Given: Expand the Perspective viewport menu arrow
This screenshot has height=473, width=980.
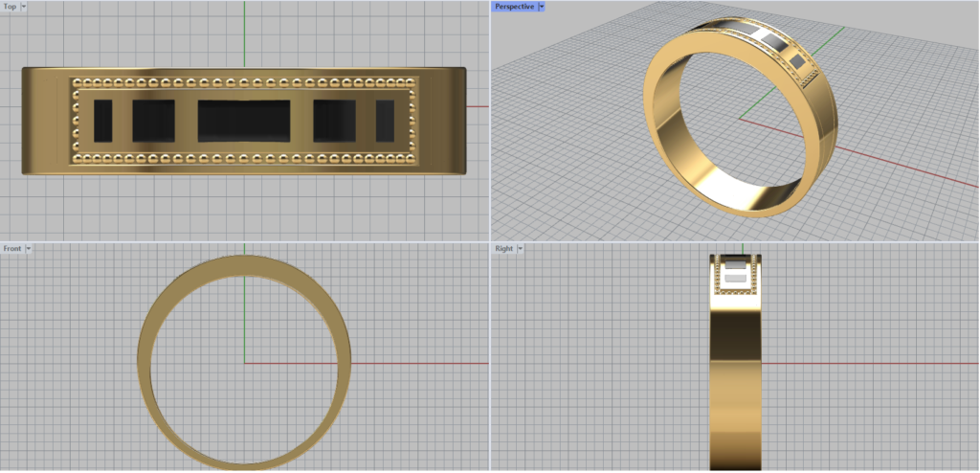Looking at the screenshot, I should [541, 7].
